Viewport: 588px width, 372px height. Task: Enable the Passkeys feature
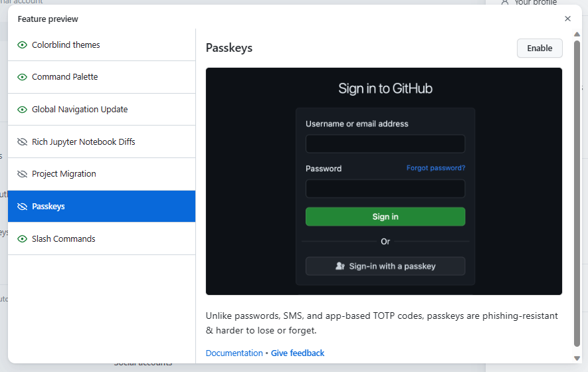pos(539,48)
